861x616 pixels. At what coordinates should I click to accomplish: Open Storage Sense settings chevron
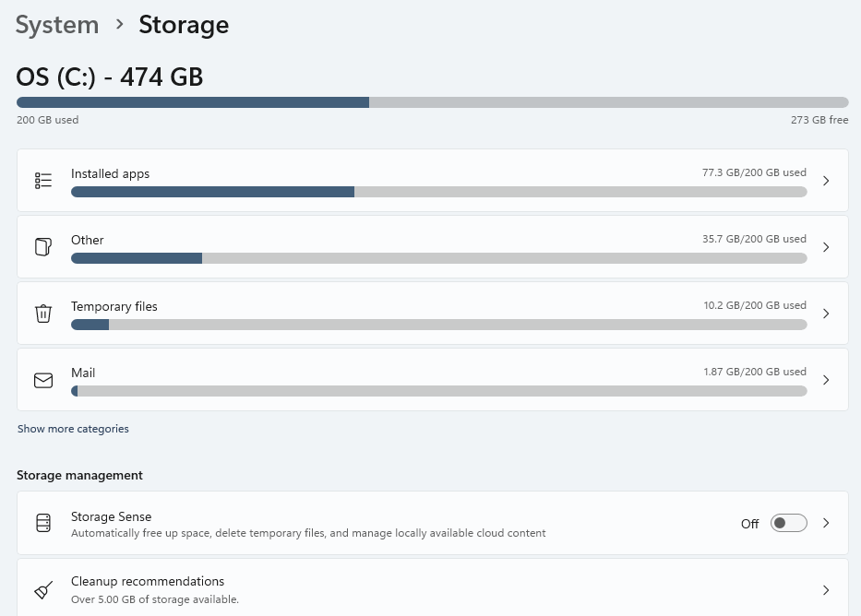tap(826, 523)
